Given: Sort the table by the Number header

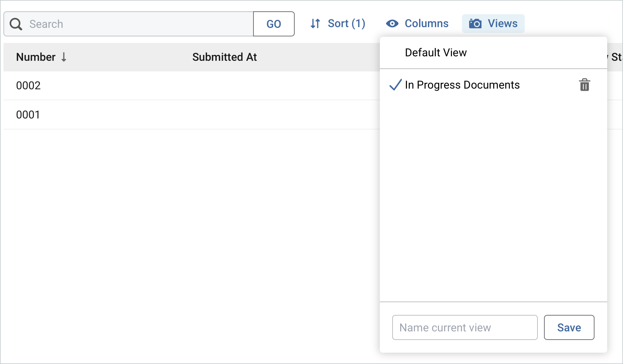Looking at the screenshot, I should click(36, 57).
